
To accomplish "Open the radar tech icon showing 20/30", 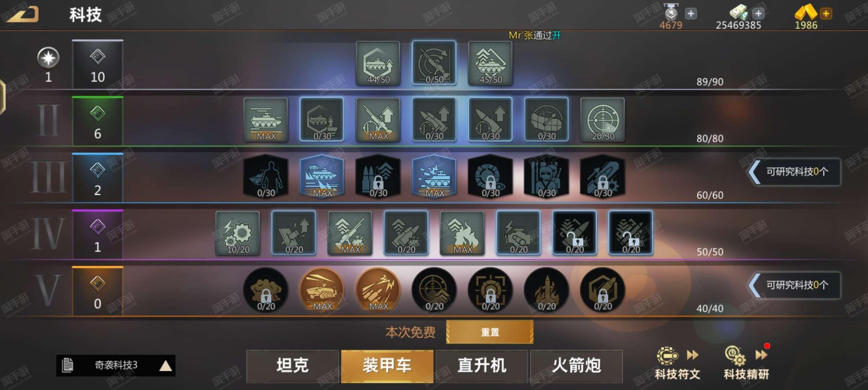I will pos(603,120).
